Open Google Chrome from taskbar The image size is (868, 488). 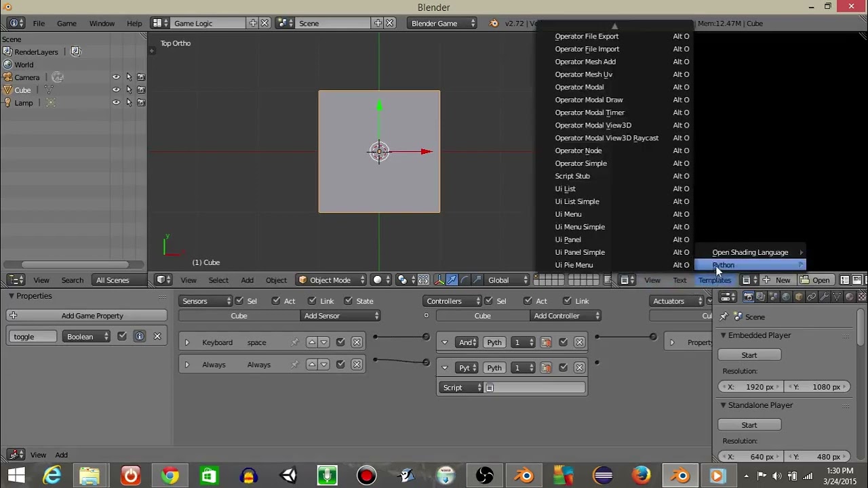pos(170,475)
